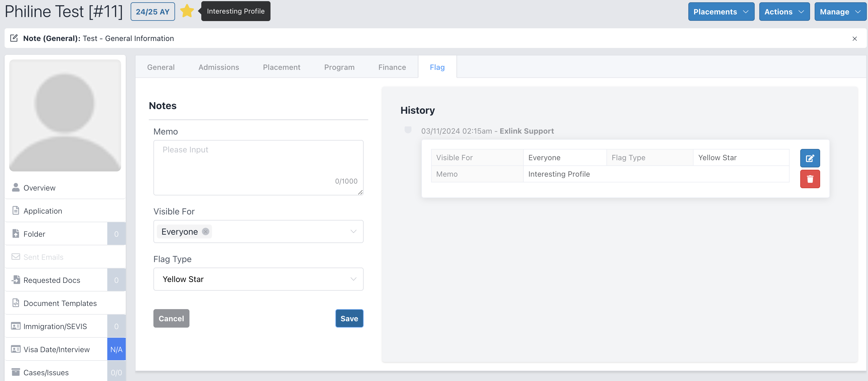Click the profile photo placeholder
Viewport: 868px width, 381px height.
[x=65, y=115]
